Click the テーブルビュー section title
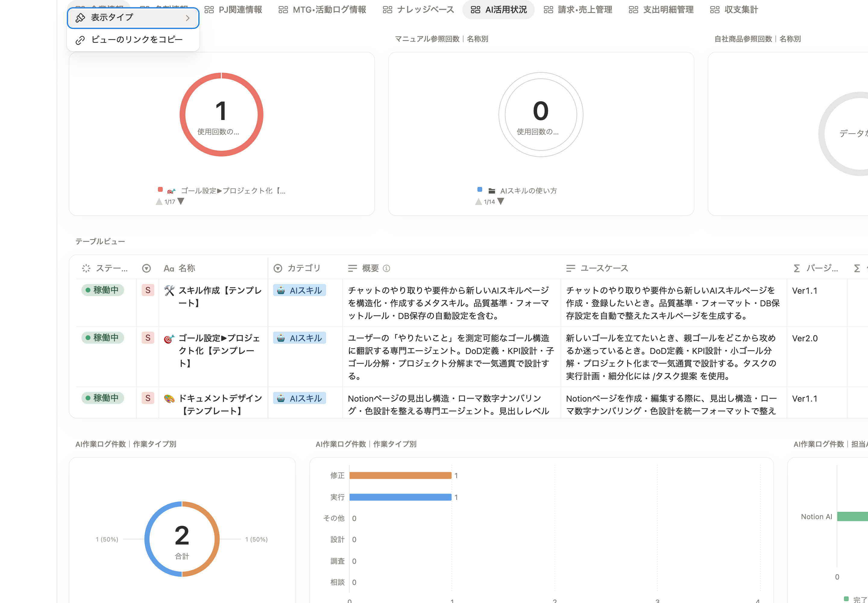Viewport: 868px width, 603px height. point(100,242)
